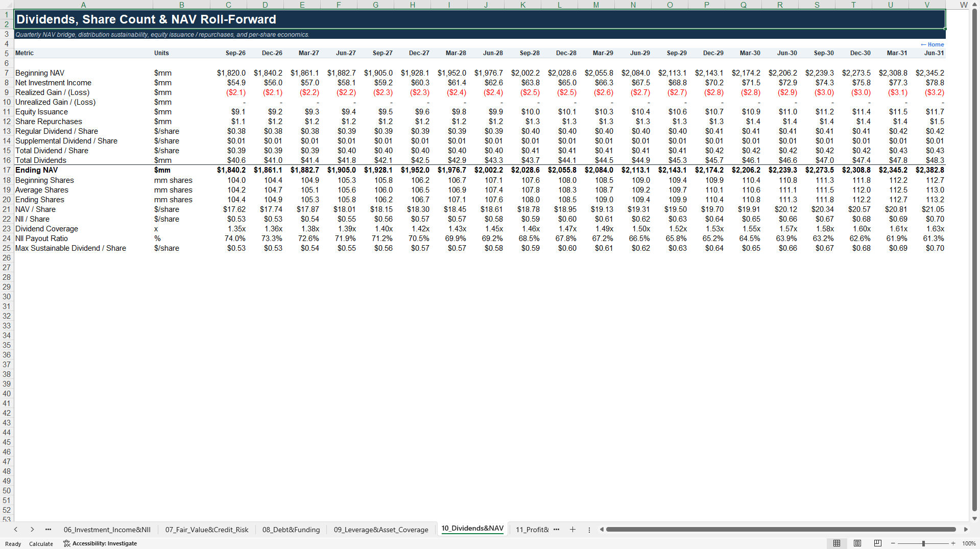Select the Ready status indicator

coord(13,543)
